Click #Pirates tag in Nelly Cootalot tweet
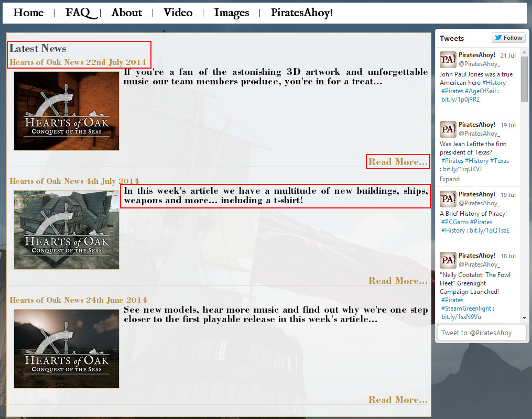This screenshot has width=532, height=419. point(452,300)
